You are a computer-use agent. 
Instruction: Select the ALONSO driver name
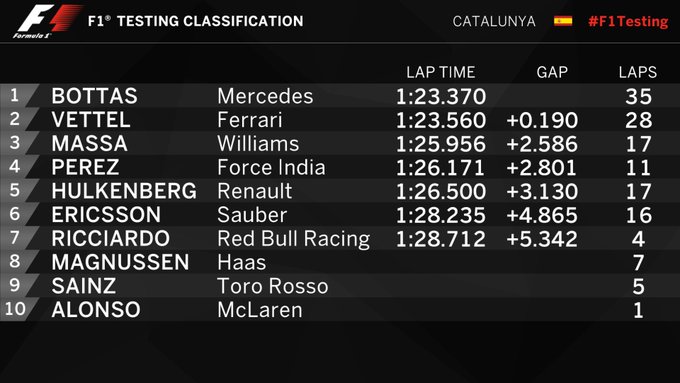click(96, 309)
